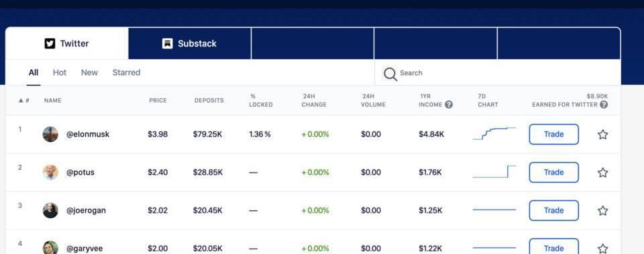644x254 pixels.
Task: View the @elonmusk 7D chart
Action: (494, 134)
